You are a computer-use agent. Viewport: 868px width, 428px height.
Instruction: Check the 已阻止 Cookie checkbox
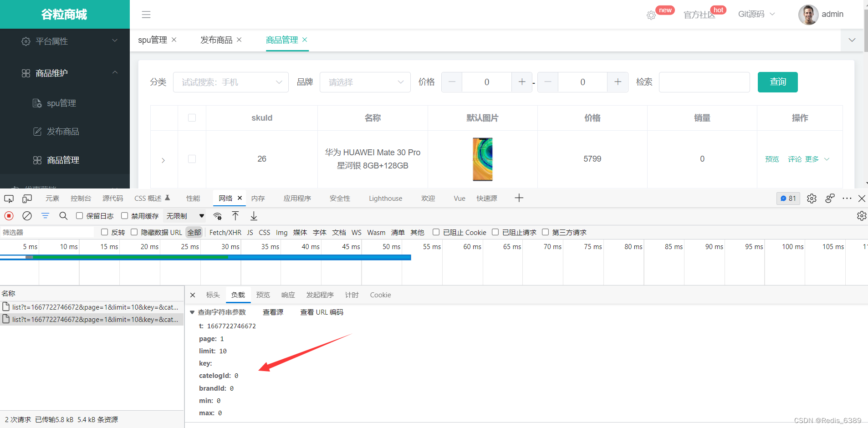tap(436, 232)
